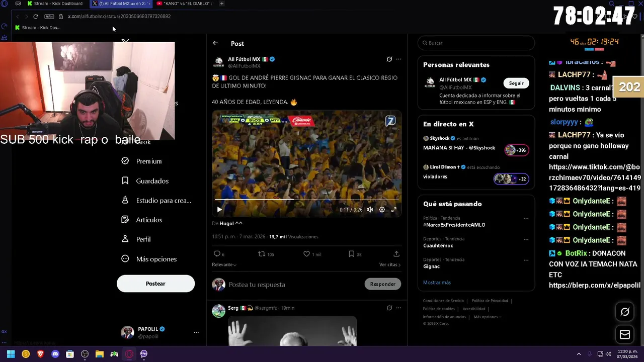644x362 pixels.
Task: Open File Explorer from taskbar
Action: click(x=100, y=354)
